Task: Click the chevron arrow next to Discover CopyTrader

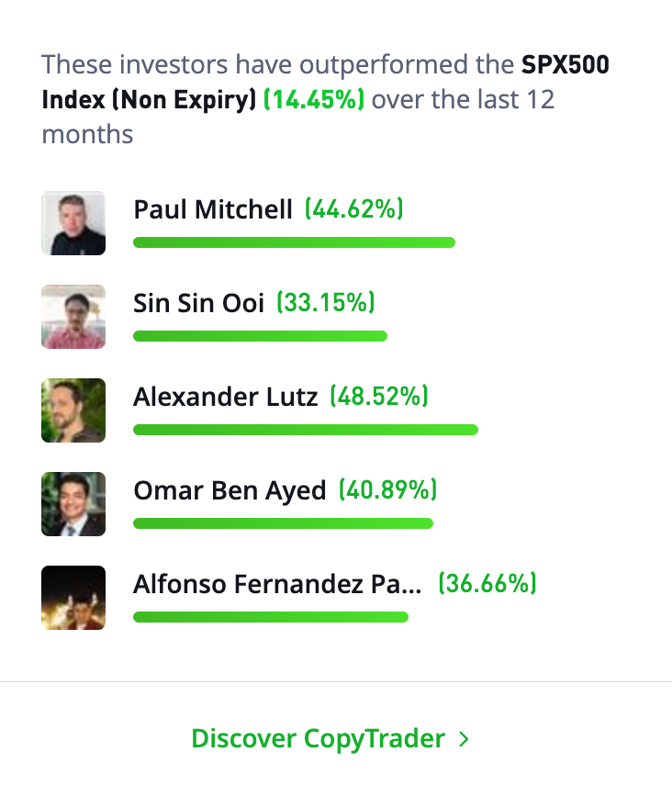Action: (x=464, y=739)
